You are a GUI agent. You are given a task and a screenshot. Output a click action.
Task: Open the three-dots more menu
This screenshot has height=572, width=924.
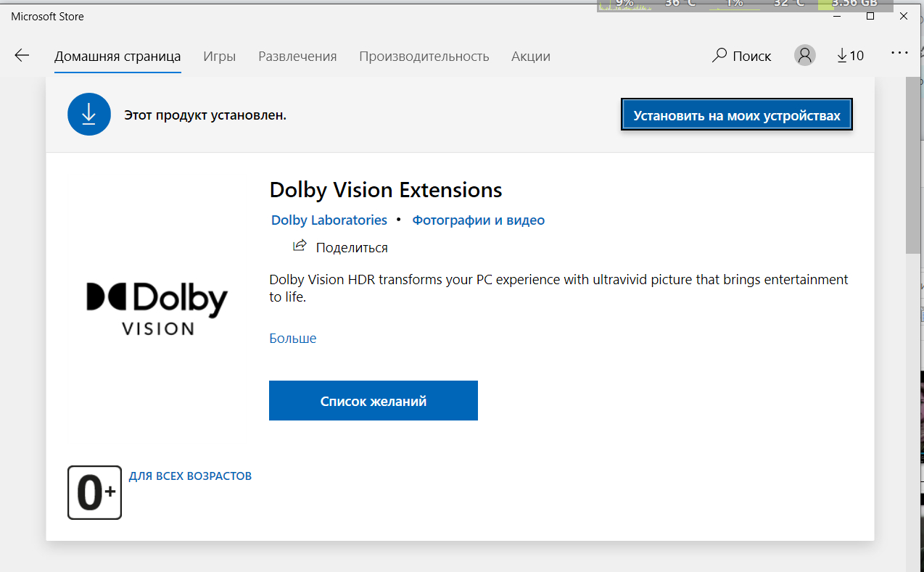pos(899,54)
